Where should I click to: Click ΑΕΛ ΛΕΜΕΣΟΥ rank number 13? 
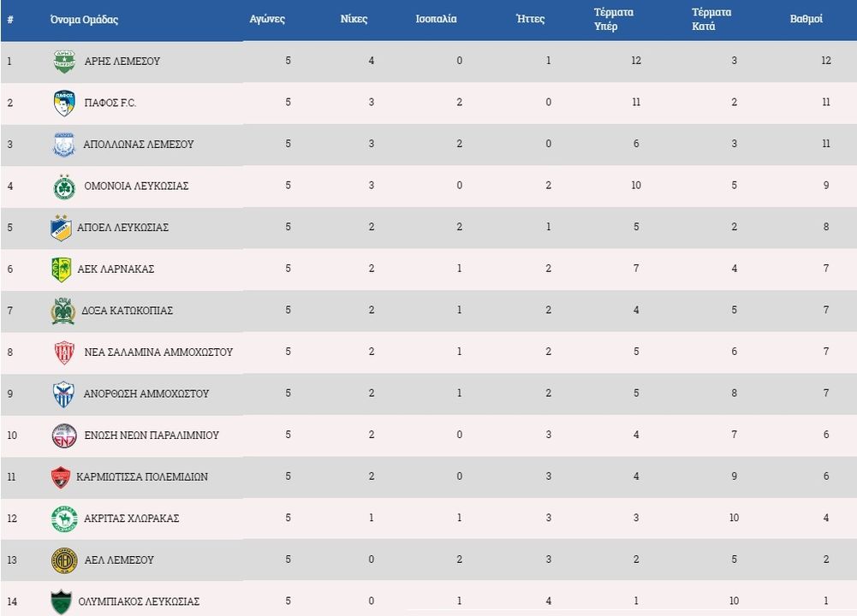(x=12, y=560)
